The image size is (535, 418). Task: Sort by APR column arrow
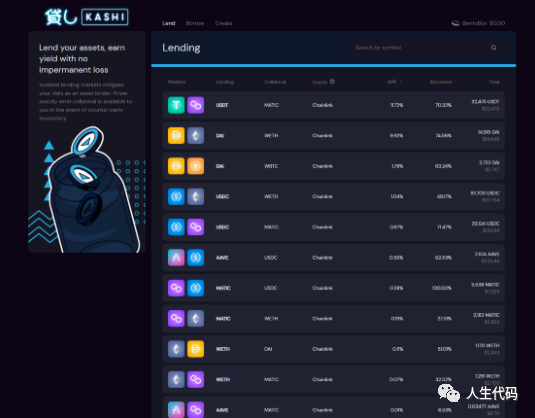pos(401,82)
